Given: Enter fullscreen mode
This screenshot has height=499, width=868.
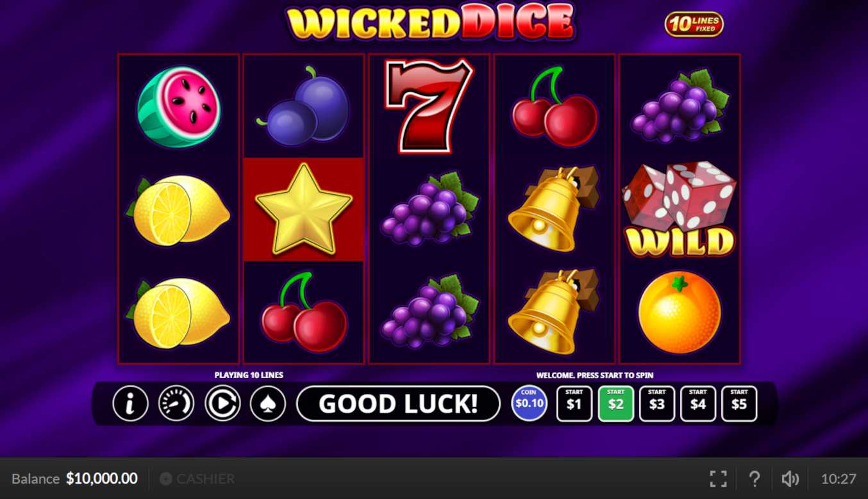Looking at the screenshot, I should [719, 479].
